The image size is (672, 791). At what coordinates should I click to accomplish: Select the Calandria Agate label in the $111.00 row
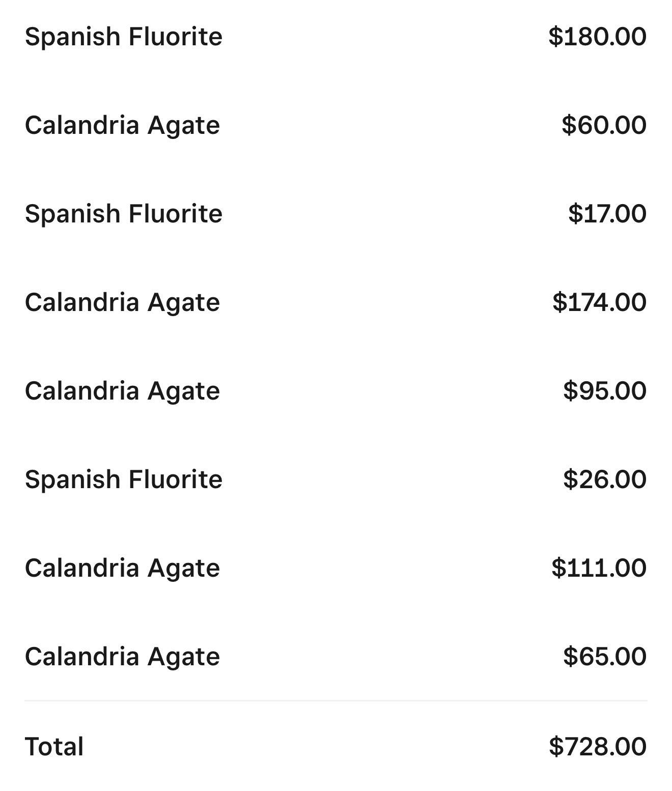(x=122, y=568)
